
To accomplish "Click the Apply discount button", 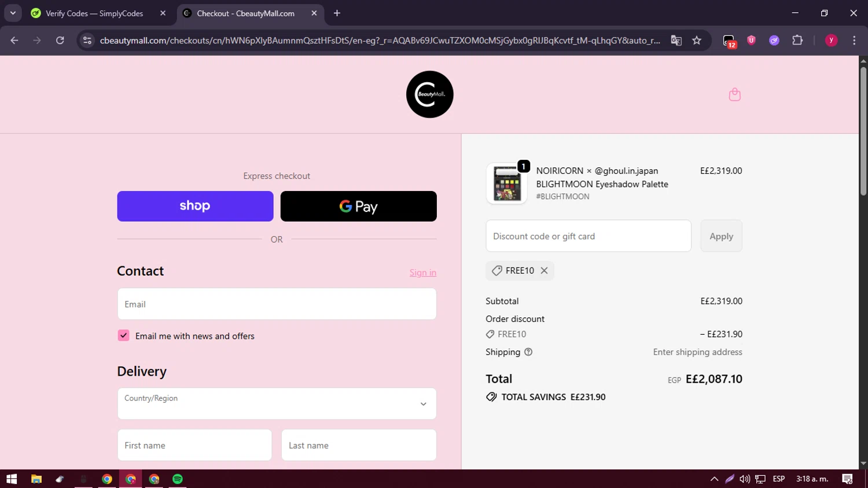I will [721, 236].
